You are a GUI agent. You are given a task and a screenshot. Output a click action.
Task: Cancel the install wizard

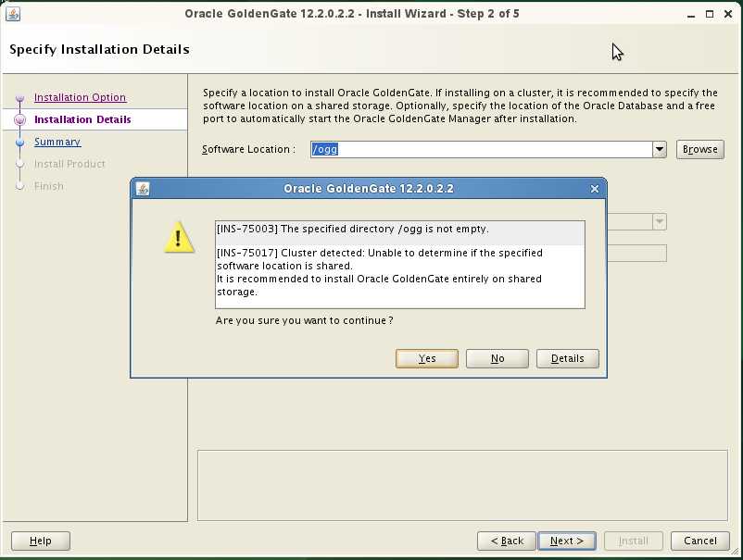pos(699,541)
